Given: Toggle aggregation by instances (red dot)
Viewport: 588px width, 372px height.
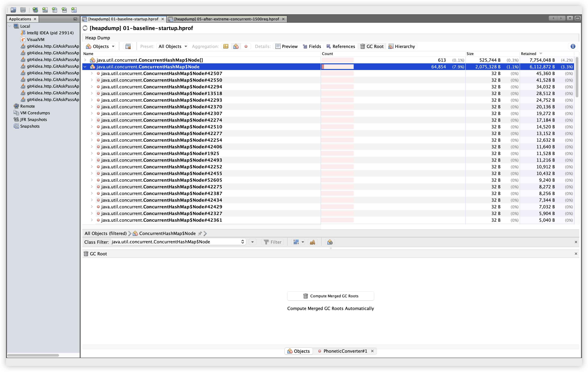Looking at the screenshot, I should [x=246, y=46].
